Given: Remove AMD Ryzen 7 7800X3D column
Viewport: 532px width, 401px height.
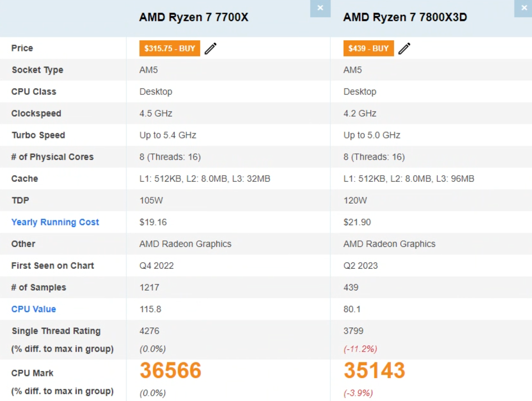Looking at the screenshot, I should (523, 8).
